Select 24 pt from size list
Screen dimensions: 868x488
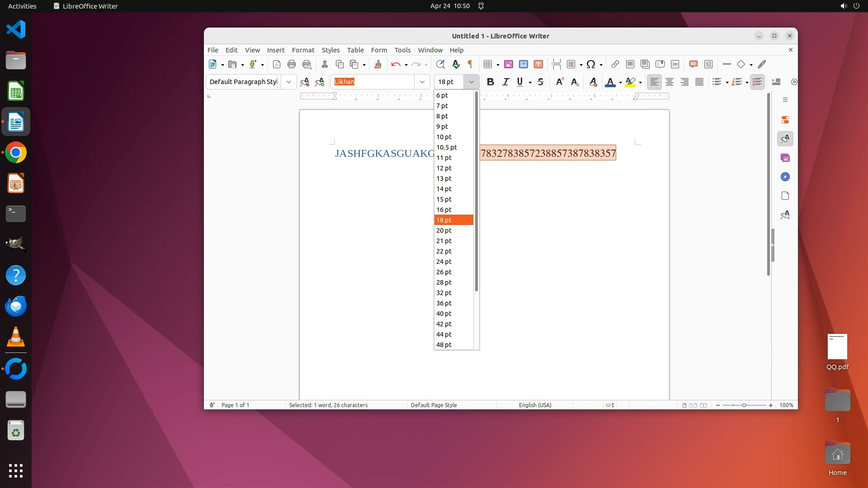click(x=444, y=262)
